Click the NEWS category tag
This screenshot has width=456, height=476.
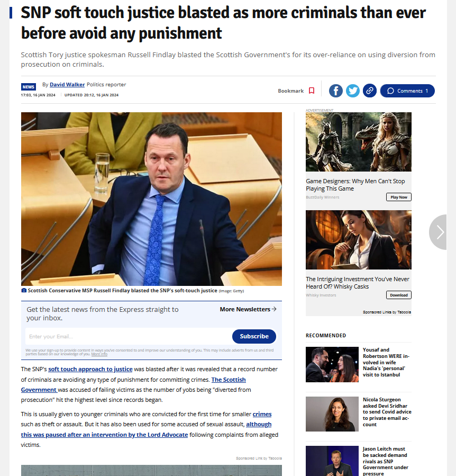click(28, 87)
